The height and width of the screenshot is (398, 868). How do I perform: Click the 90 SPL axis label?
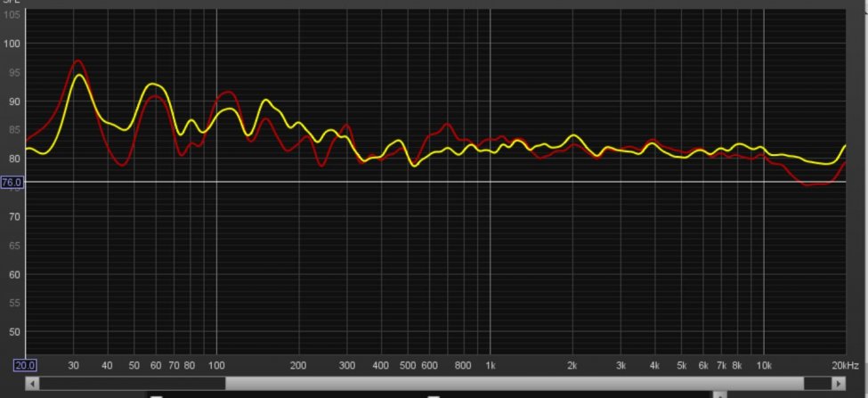click(14, 102)
